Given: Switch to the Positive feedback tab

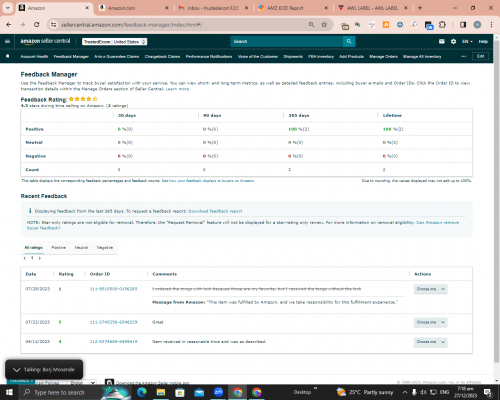Looking at the screenshot, I should point(59,248).
